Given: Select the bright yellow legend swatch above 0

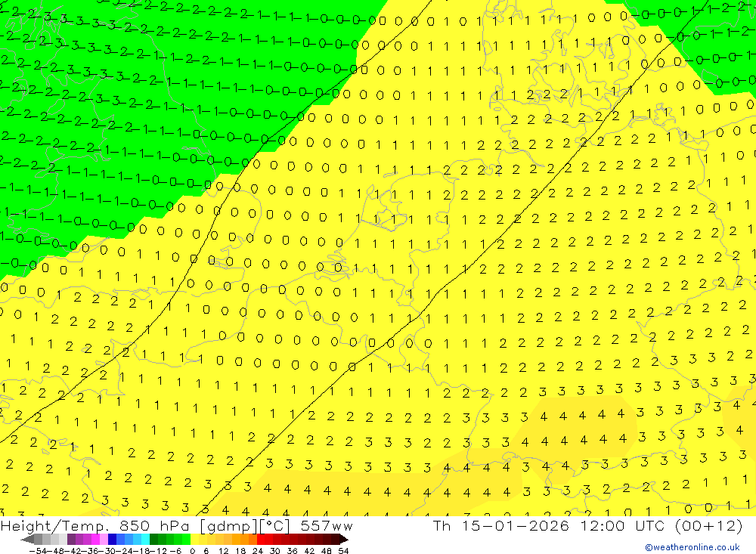Looking at the screenshot, I should point(195,539).
